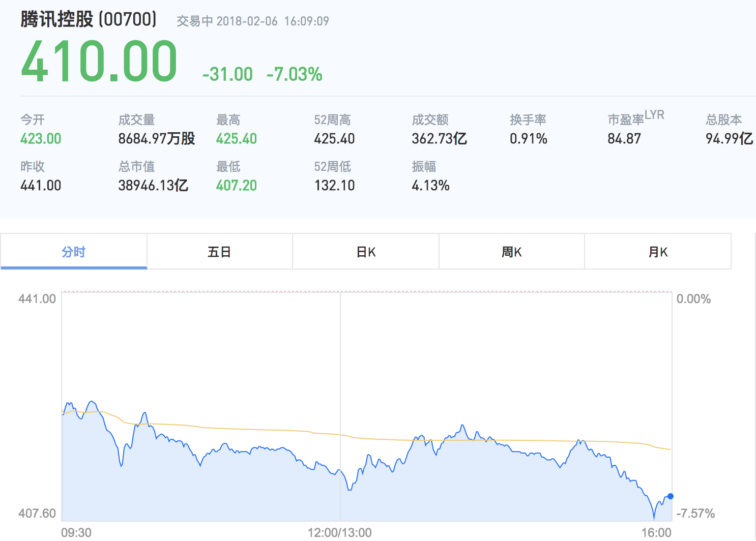Click the trading timestamp 2018-02-06 16:09:09
The height and width of the screenshot is (541, 756).
273,21
